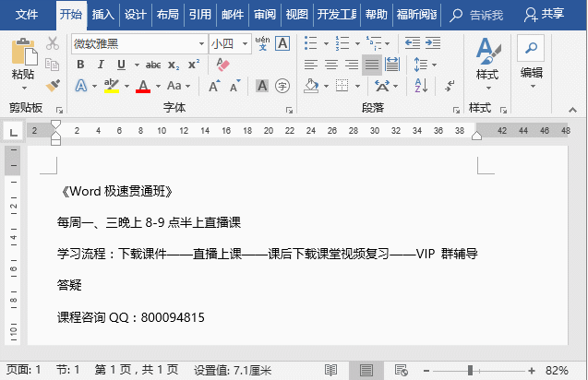
Task: Click the Copy icon
Action: click(x=52, y=65)
